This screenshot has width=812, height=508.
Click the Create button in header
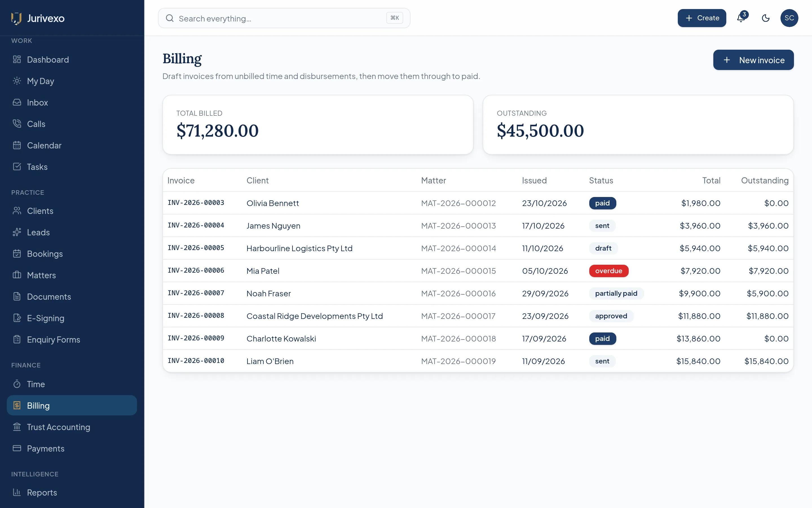(702, 18)
